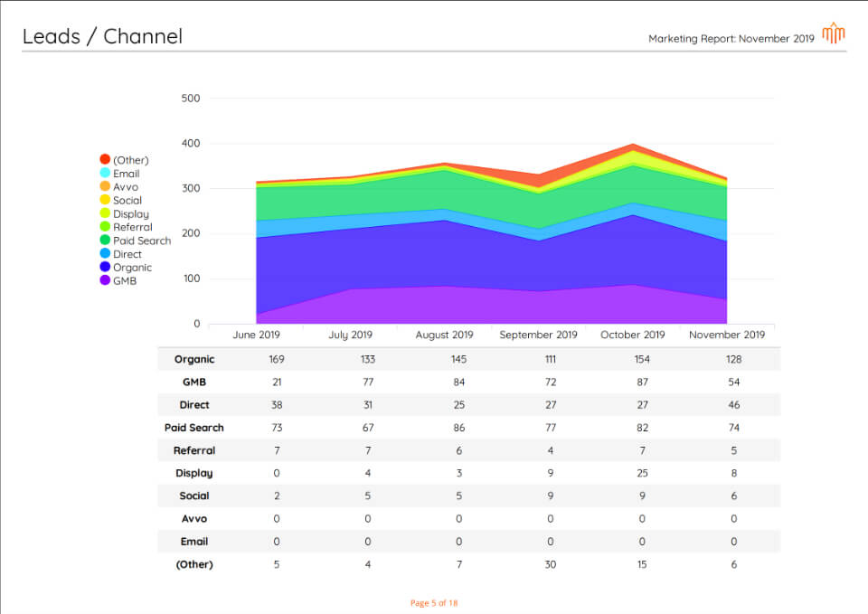Click the Paid Search legend swatch
The width and height of the screenshot is (868, 614).
coord(105,240)
